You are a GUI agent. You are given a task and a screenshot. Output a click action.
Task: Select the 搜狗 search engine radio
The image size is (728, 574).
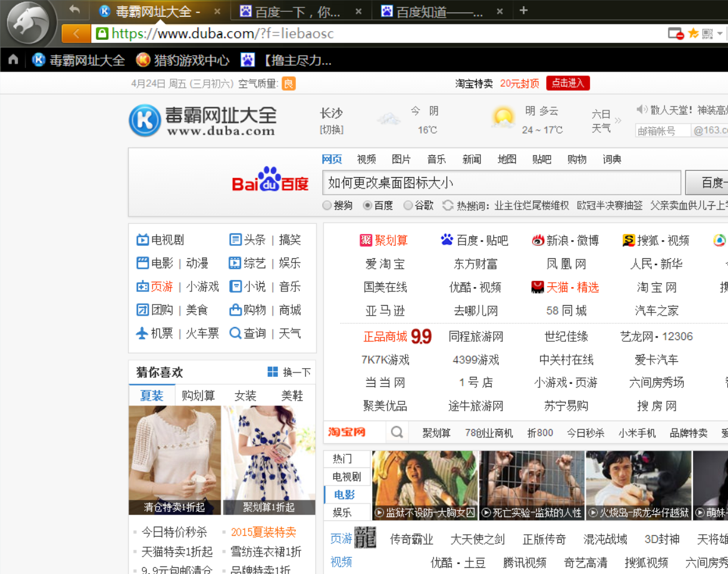pyautogui.click(x=327, y=205)
